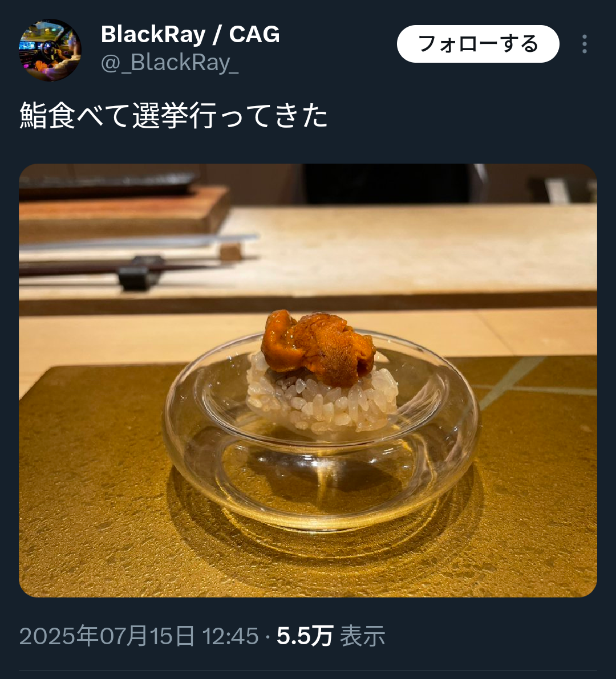Open the three-dot more options menu
Viewport: 616px width, 679px height.
[x=585, y=44]
